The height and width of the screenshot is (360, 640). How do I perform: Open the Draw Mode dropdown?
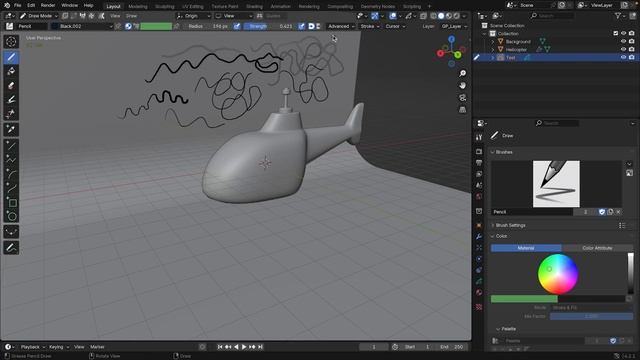coord(39,16)
